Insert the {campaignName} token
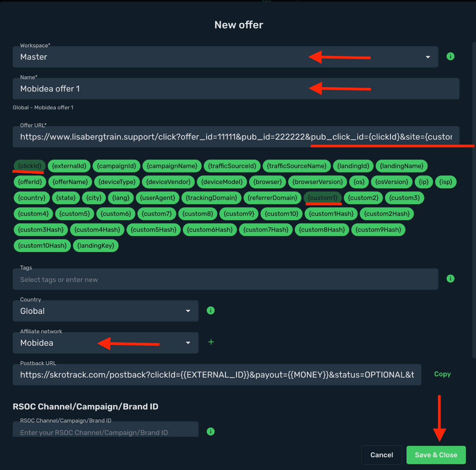Viewport: 476px width, 470px height. 172,166
